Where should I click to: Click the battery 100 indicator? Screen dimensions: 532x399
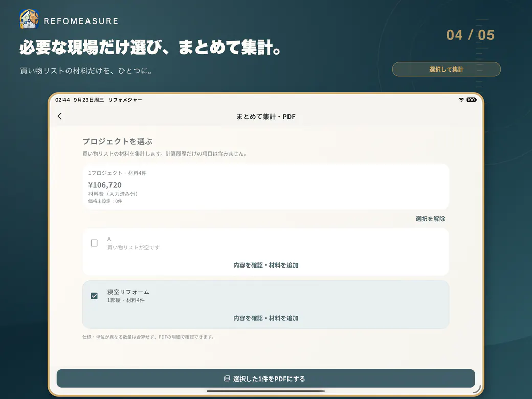471,100
